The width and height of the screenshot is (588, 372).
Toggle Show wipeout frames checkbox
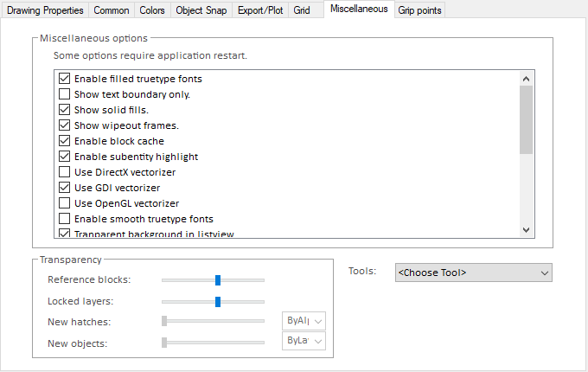64,125
